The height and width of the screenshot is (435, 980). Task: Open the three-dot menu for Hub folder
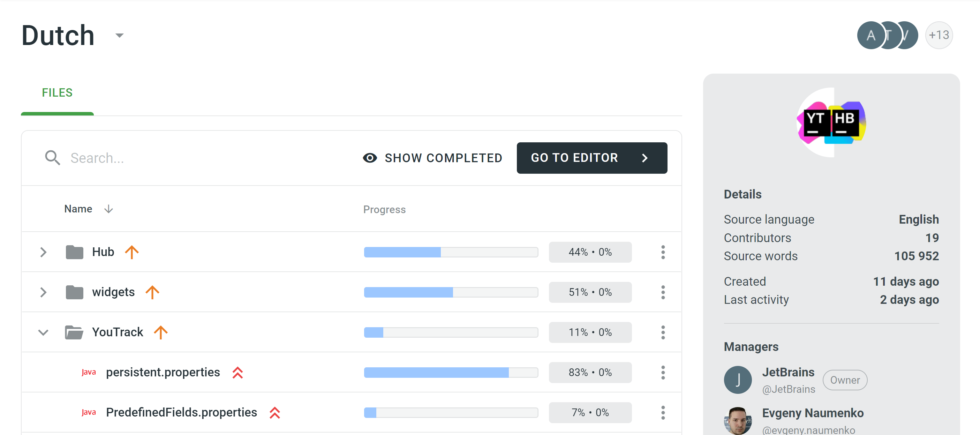click(663, 252)
